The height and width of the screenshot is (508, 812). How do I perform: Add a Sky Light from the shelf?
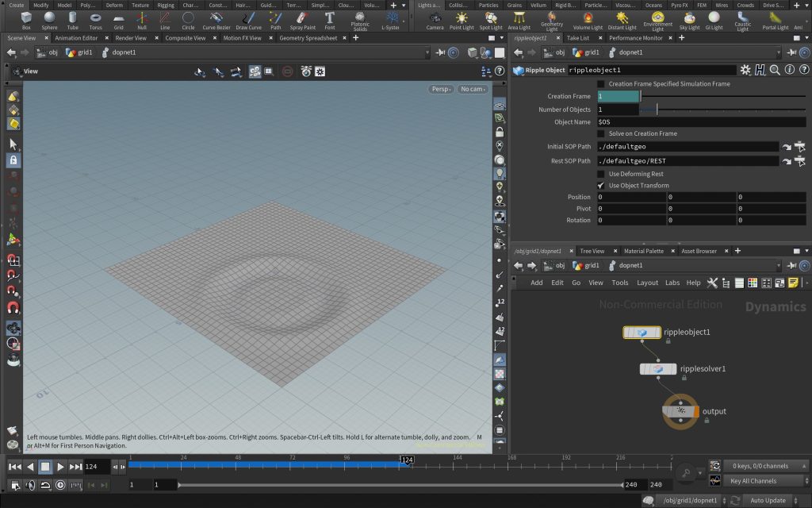coord(689,21)
